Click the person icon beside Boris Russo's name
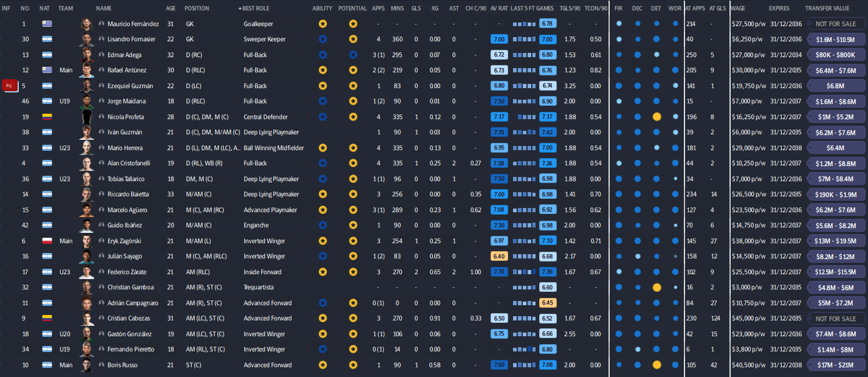Viewport: 868px width, 377px height. (x=101, y=365)
